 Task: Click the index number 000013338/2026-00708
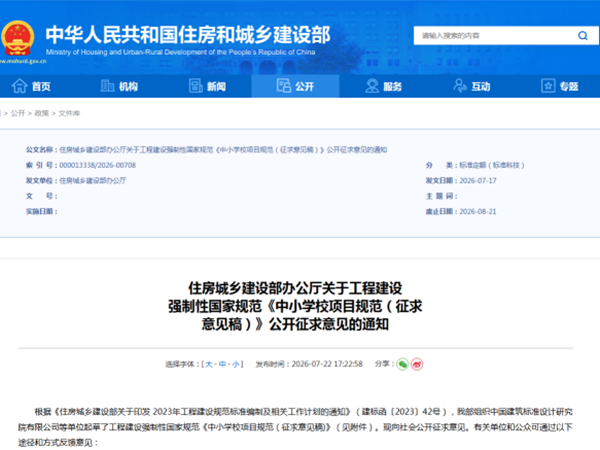click(98, 165)
